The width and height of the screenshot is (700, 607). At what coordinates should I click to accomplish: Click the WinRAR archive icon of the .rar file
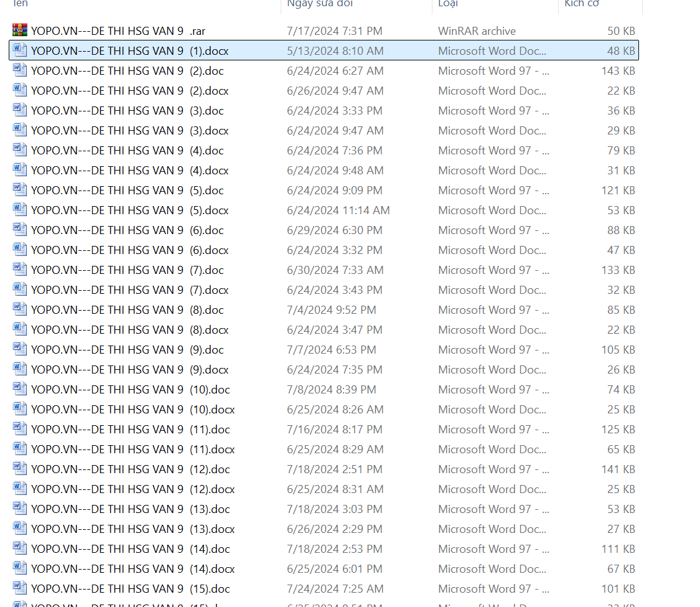(x=20, y=31)
